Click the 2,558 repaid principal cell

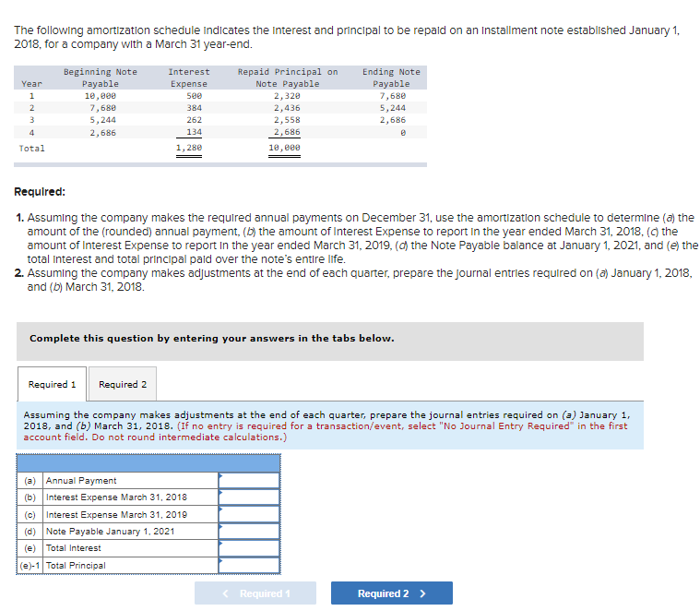(287, 120)
